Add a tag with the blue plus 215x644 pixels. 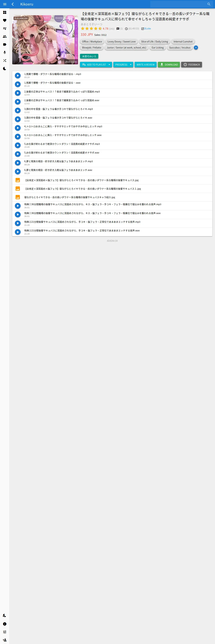196,47
